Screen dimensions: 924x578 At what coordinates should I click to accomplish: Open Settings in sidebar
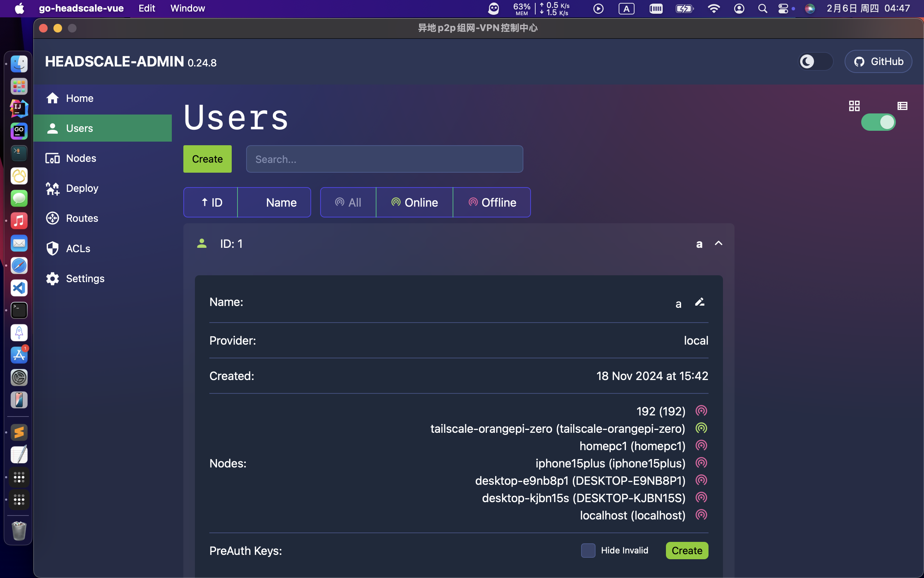103,278
